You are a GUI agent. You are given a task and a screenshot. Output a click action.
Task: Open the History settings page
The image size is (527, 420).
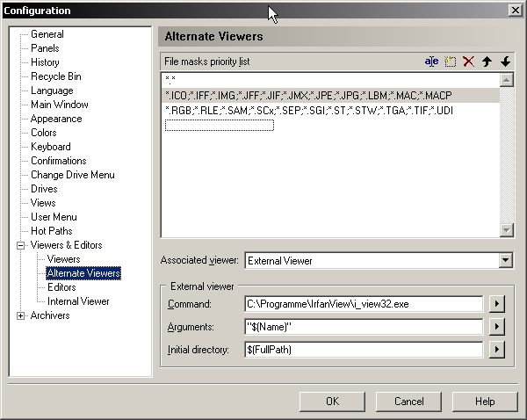coord(45,62)
